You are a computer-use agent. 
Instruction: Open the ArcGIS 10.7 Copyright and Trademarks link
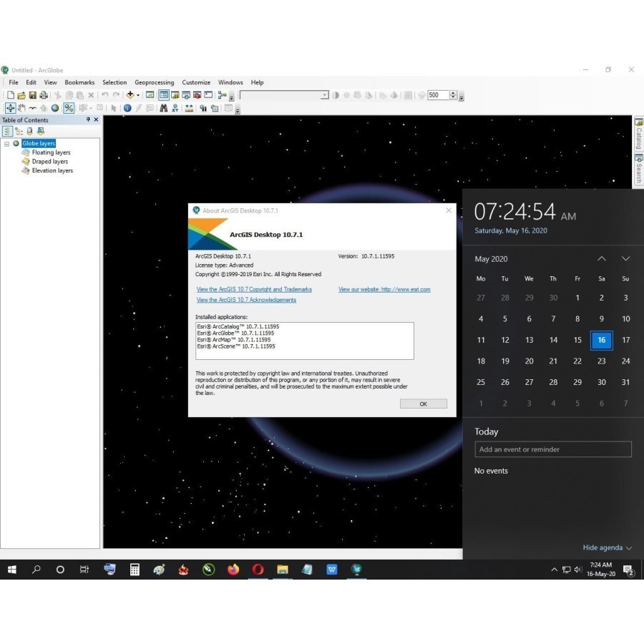pos(254,289)
